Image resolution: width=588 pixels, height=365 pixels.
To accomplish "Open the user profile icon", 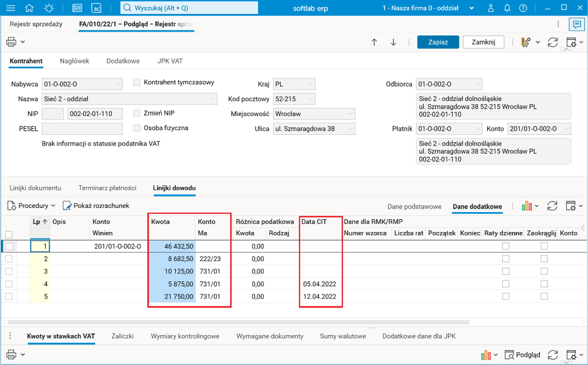I will click(491, 8).
